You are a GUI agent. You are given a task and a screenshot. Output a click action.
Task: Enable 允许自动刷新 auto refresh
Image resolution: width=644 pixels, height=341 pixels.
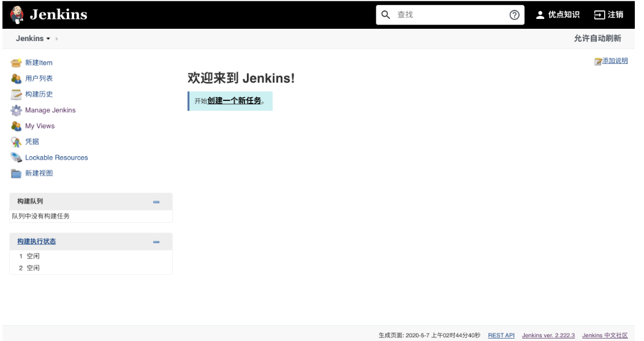(597, 39)
